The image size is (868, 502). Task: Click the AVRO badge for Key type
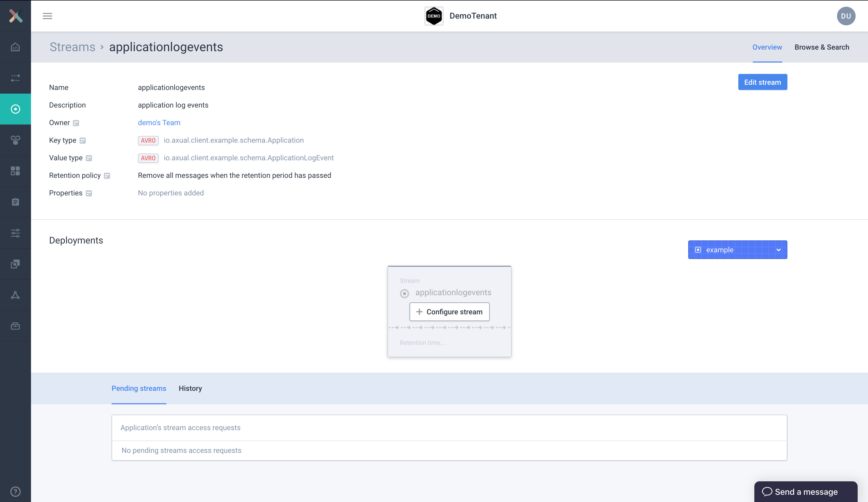tap(148, 140)
